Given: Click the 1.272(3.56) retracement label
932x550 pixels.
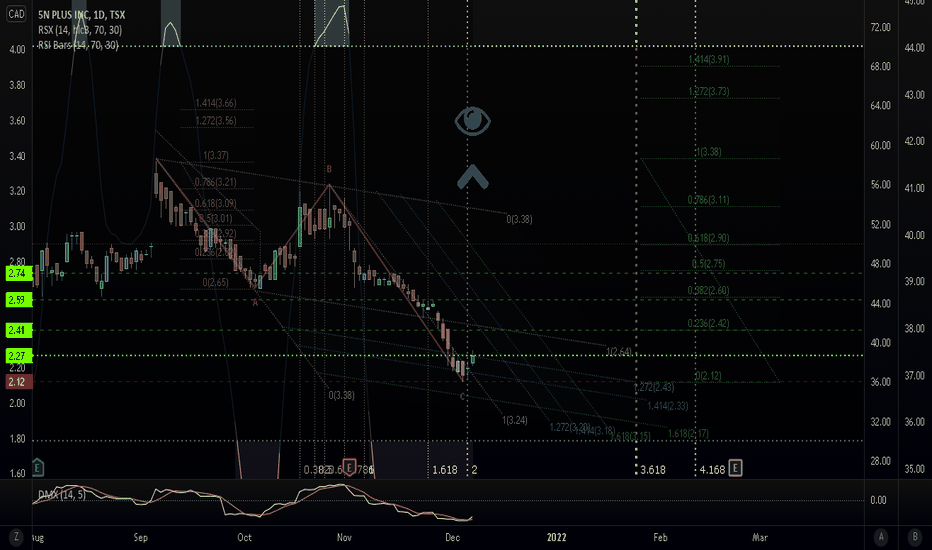Looking at the screenshot, I should coord(216,121).
